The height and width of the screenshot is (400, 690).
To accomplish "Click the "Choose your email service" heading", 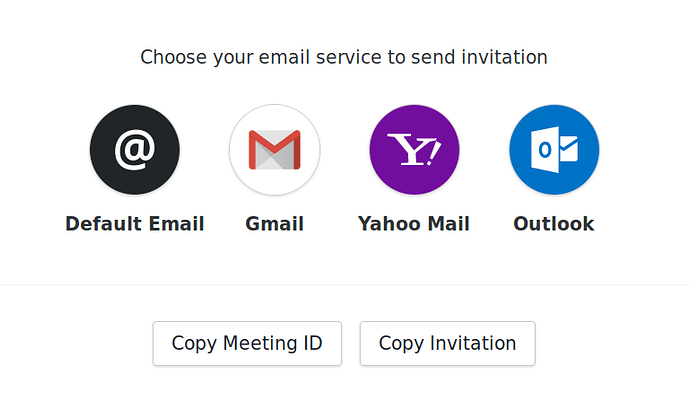I will (x=344, y=57).
